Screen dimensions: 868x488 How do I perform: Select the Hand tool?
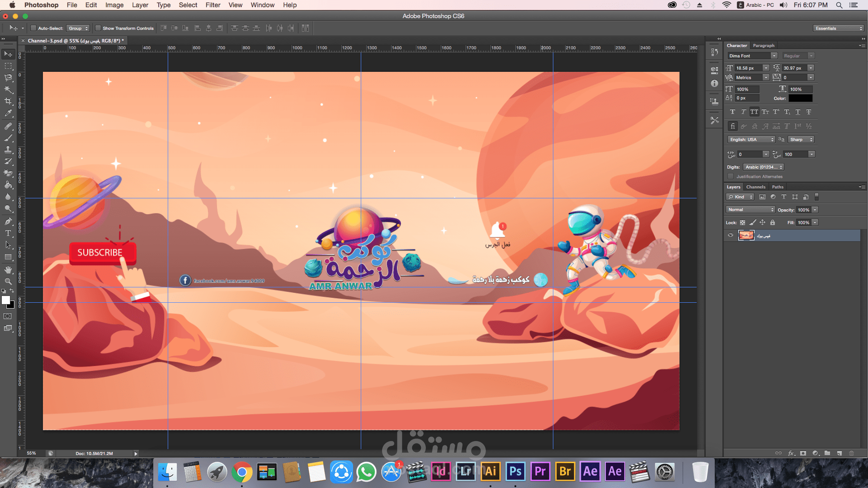(x=8, y=269)
